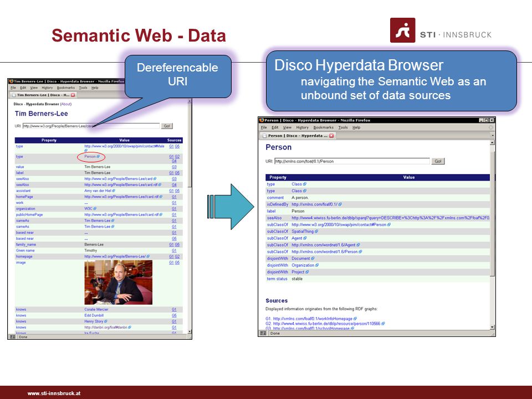The image size is (532, 399).
Task: Open the Edd Dumbill link
Action: 94,315
